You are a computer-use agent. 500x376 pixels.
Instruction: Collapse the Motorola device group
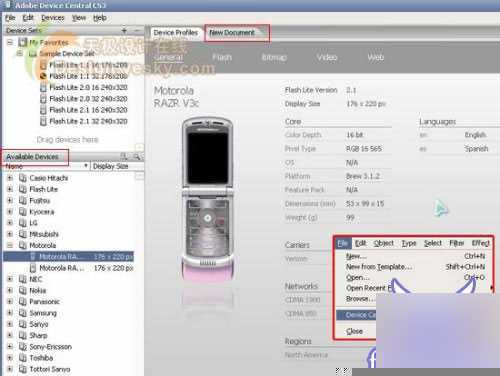click(x=10, y=245)
